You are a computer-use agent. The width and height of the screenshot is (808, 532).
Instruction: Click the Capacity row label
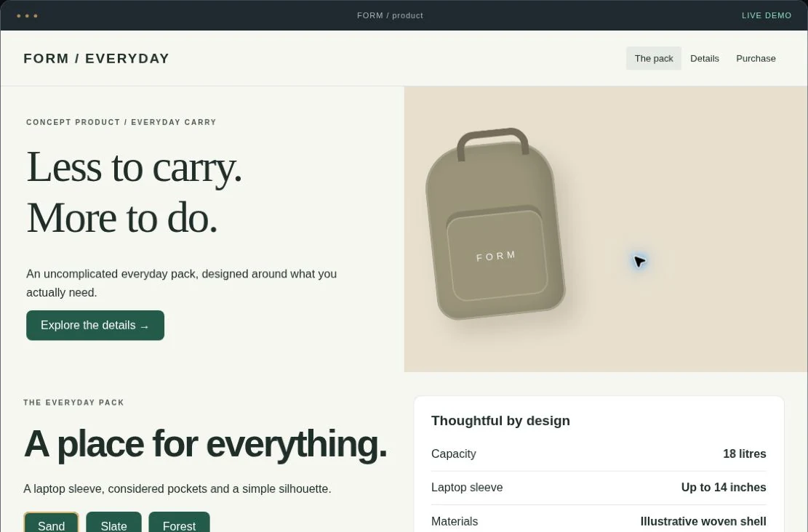tap(454, 454)
